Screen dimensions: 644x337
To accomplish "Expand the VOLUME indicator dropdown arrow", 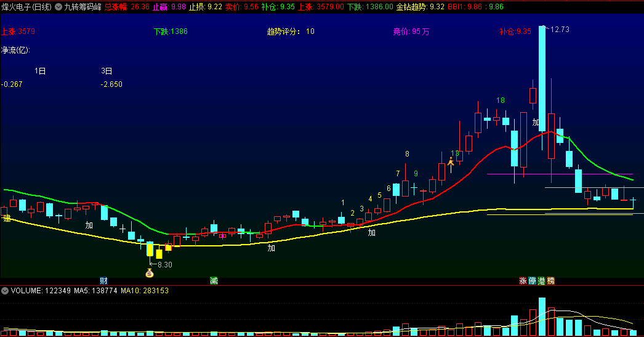I will tap(5, 291).
